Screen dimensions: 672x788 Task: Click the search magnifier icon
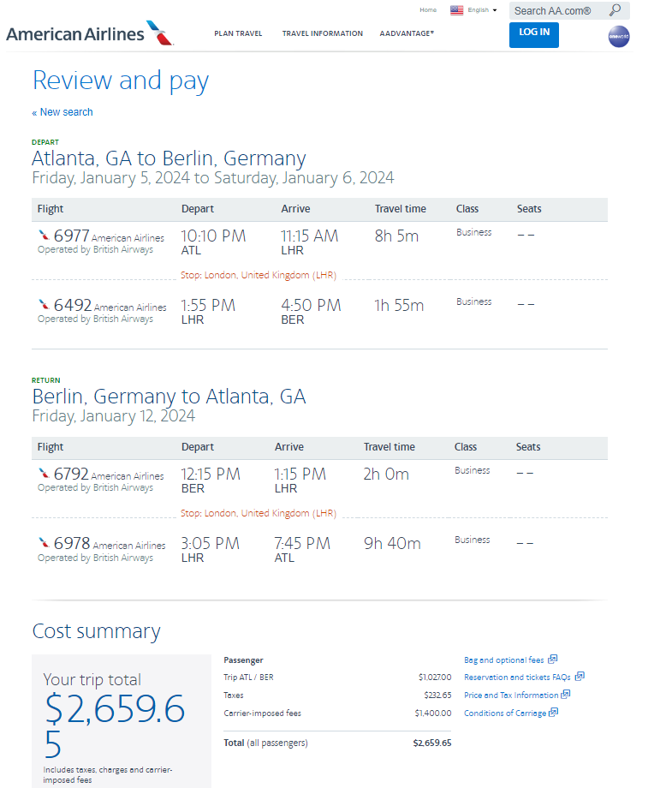point(615,10)
